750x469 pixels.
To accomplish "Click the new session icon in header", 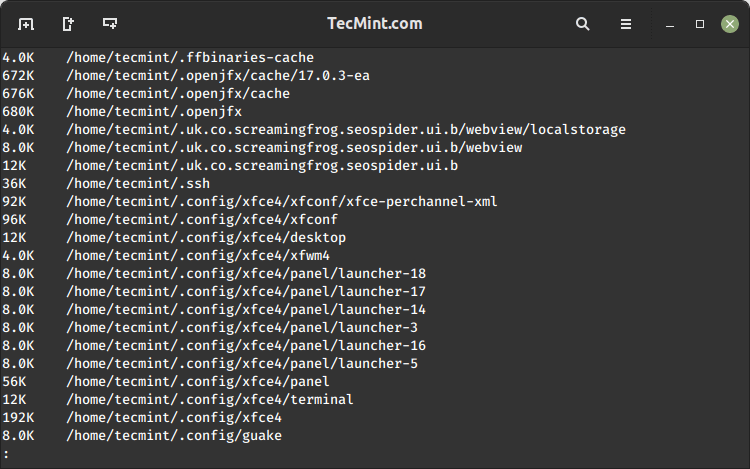I will tap(26, 23).
